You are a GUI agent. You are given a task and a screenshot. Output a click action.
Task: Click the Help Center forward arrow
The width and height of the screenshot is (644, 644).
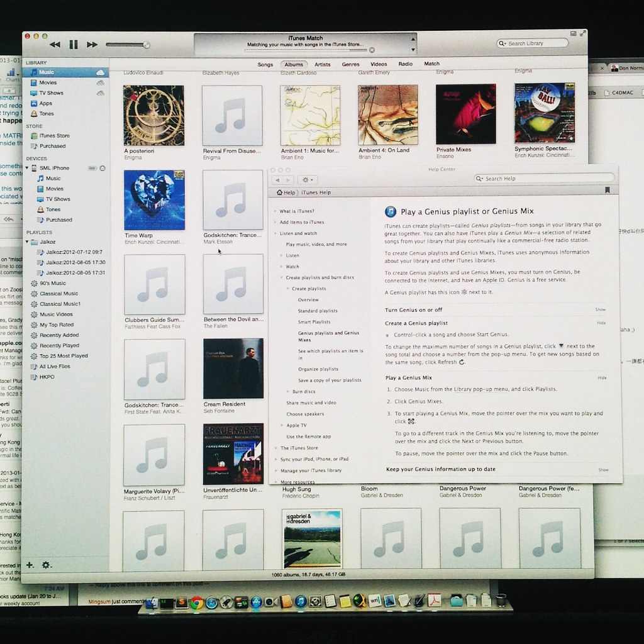click(x=288, y=180)
